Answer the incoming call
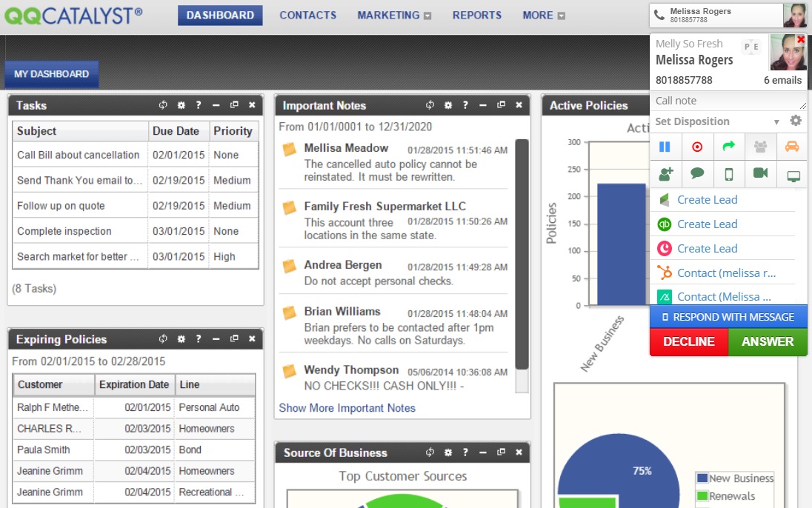 pos(768,342)
